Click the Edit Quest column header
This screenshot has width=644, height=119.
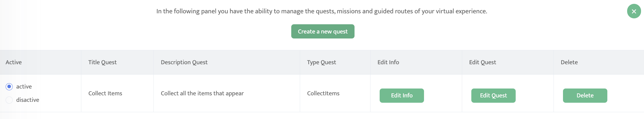(x=483, y=62)
